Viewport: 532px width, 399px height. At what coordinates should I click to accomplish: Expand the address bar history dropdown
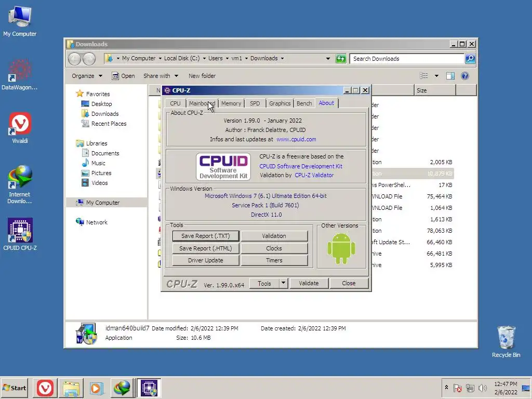coord(328,59)
